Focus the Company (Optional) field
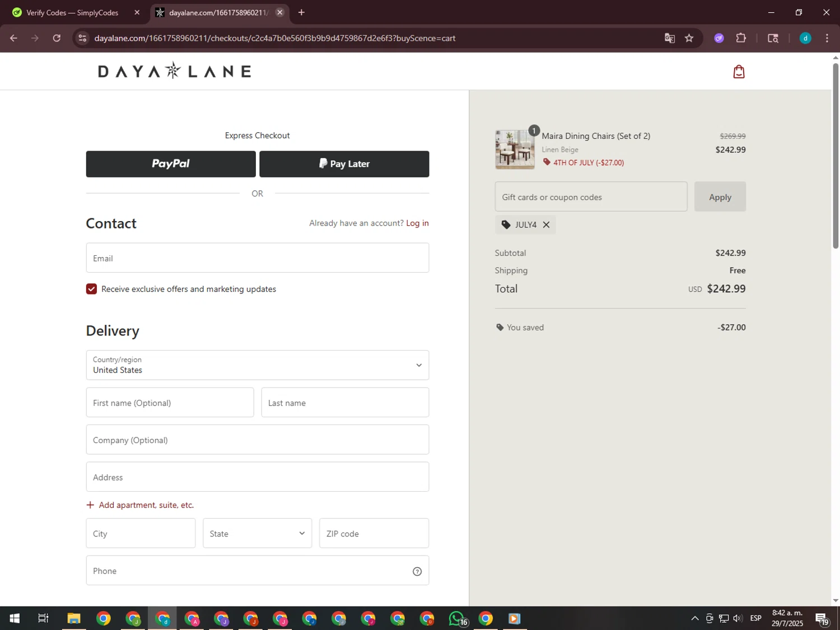Screen dimensions: 840x630 click(258, 440)
